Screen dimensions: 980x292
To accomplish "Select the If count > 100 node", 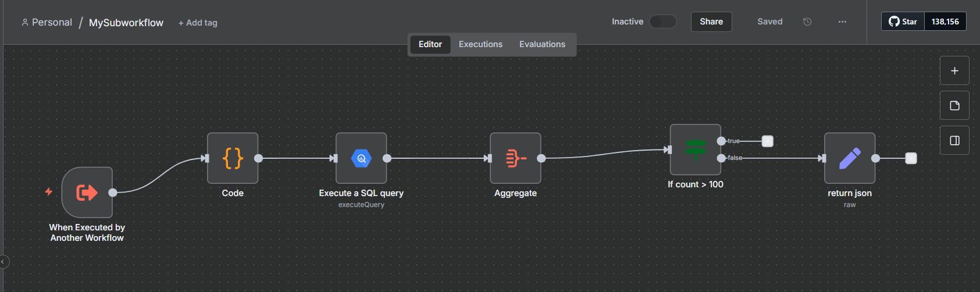I will (x=696, y=149).
